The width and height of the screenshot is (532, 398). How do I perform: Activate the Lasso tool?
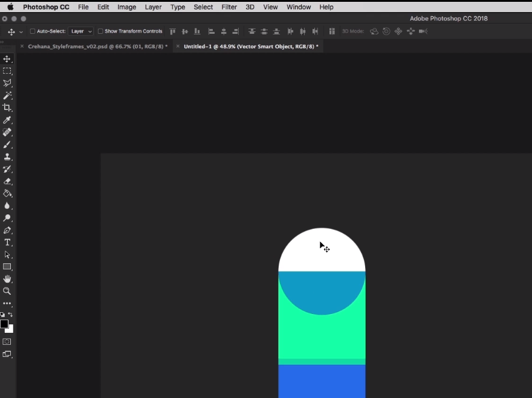pyautogui.click(x=8, y=83)
